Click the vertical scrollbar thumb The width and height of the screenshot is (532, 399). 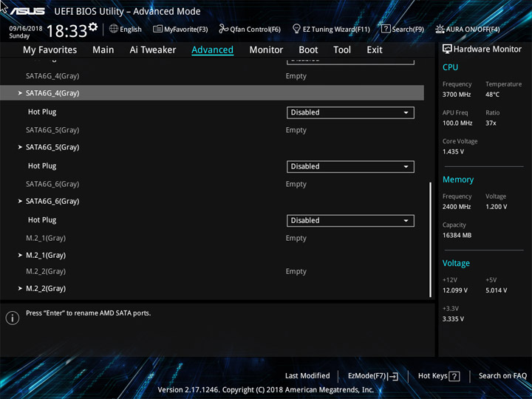431,240
